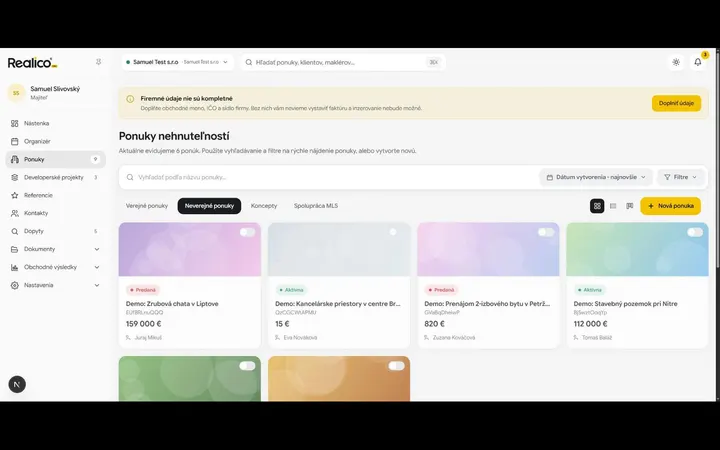The width and height of the screenshot is (720, 450).
Task: Open Samuel Test s.r.o company switcher
Action: click(177, 62)
